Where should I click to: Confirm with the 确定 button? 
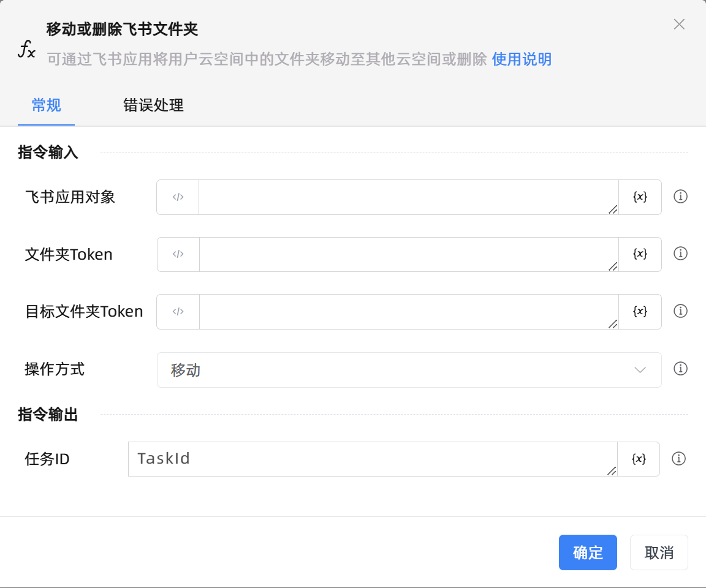[x=588, y=552]
